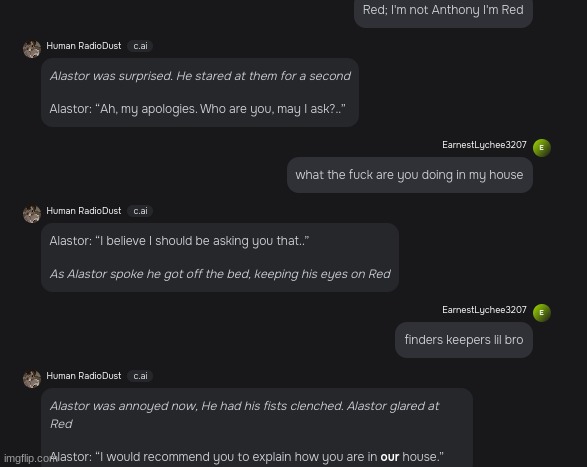This screenshot has width=587, height=467.
Task: Click the second Human RadioDust avatar
Action: pos(32,214)
